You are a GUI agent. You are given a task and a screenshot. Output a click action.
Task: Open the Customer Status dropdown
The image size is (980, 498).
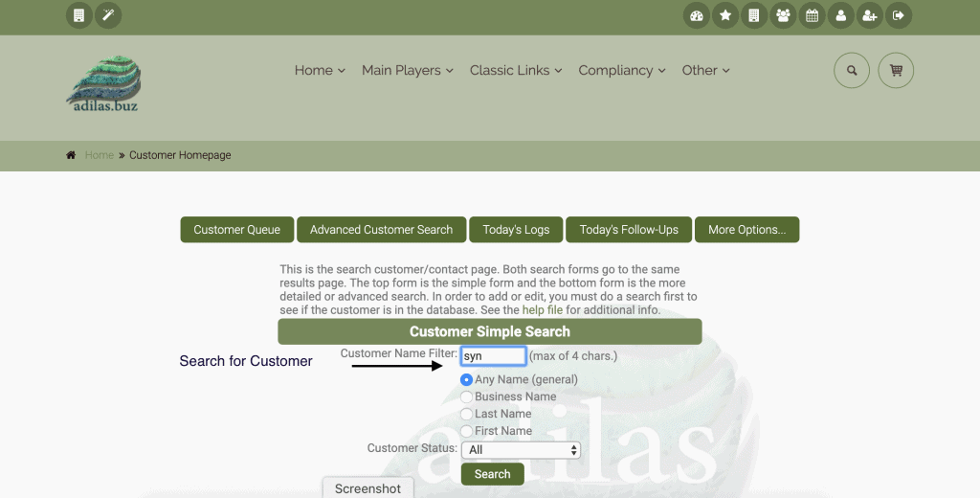[521, 450]
